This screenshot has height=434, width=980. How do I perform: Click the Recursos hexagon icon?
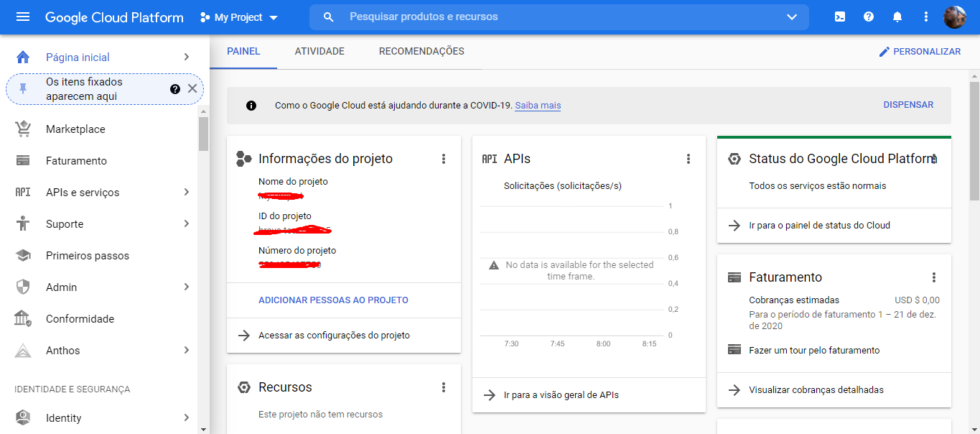tap(243, 387)
